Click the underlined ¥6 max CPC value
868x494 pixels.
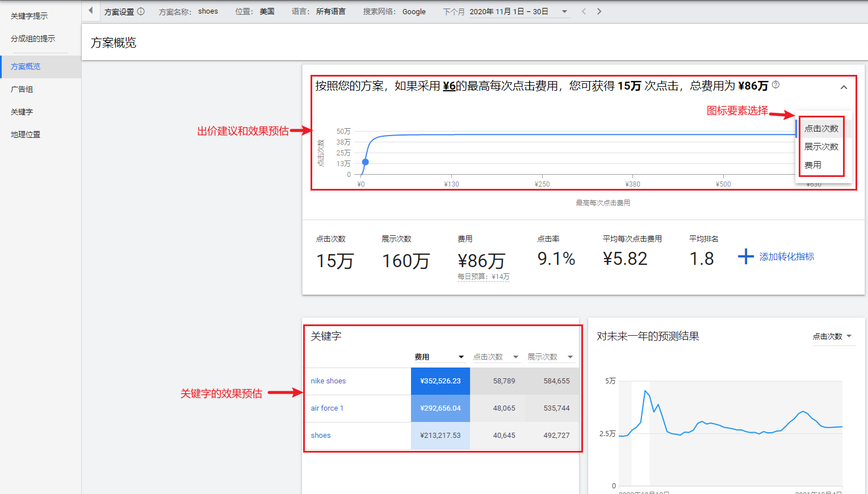coord(449,86)
